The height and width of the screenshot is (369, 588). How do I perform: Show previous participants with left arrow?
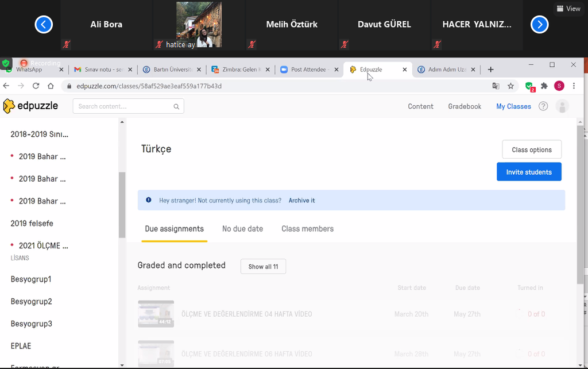click(44, 25)
